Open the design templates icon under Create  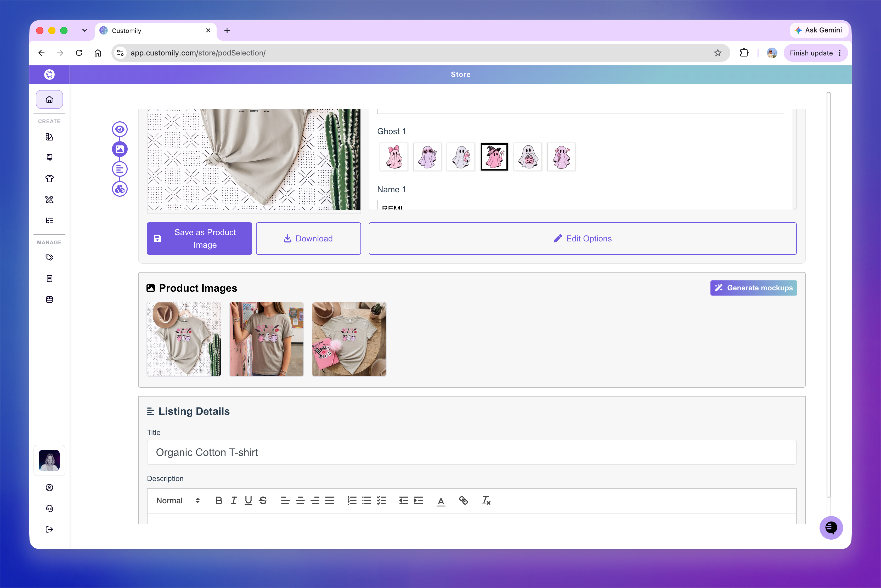pos(49,137)
